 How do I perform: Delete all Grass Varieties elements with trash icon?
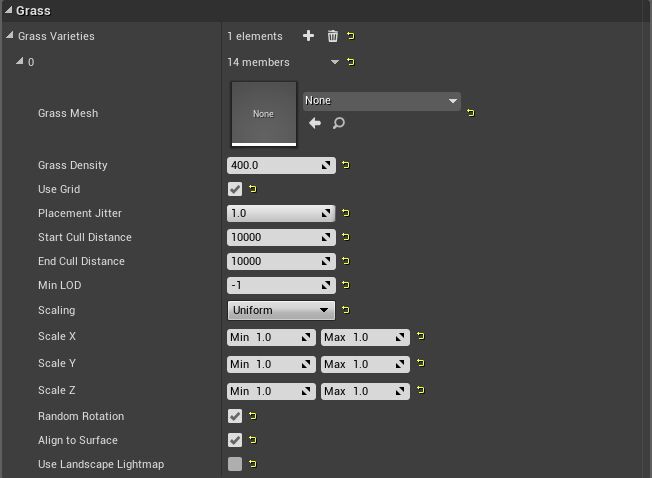click(x=332, y=36)
